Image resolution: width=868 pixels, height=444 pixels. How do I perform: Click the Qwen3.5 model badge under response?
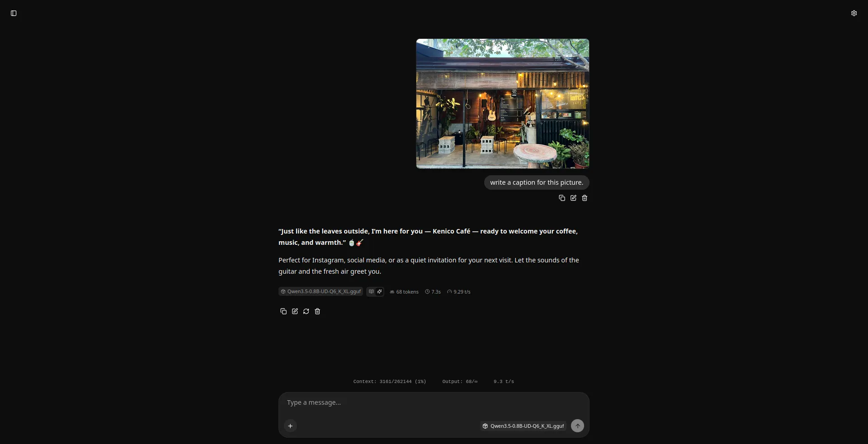[x=321, y=291]
